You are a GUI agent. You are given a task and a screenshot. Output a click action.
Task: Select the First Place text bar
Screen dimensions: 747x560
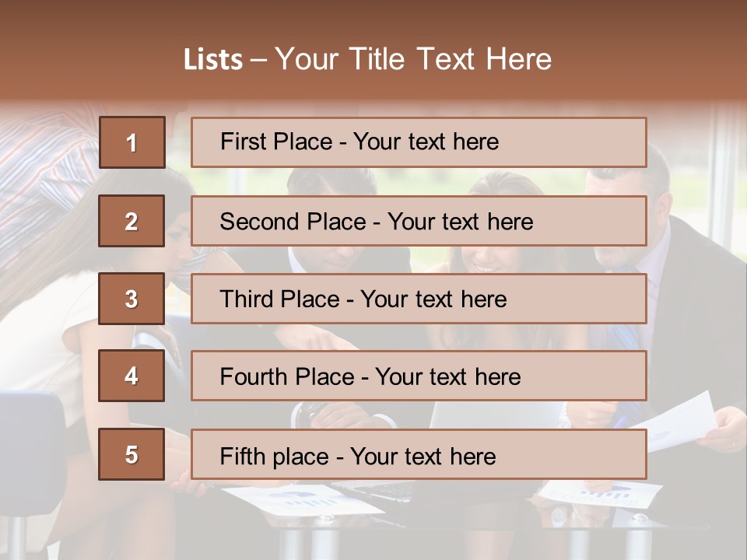point(419,142)
